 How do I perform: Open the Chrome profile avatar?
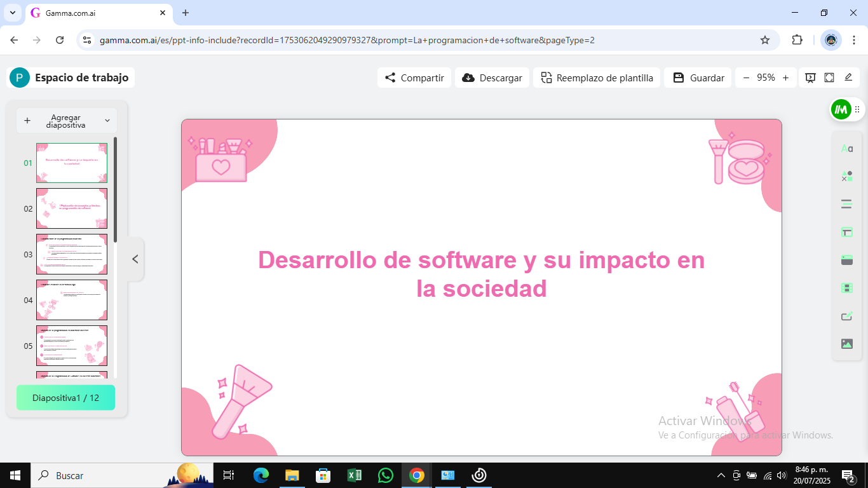coord(831,40)
